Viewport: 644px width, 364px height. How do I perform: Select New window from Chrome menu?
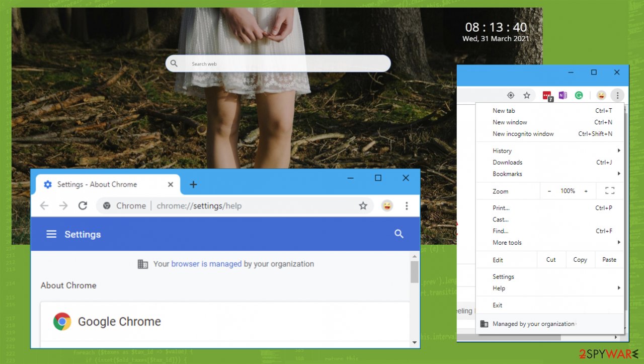(x=550, y=122)
